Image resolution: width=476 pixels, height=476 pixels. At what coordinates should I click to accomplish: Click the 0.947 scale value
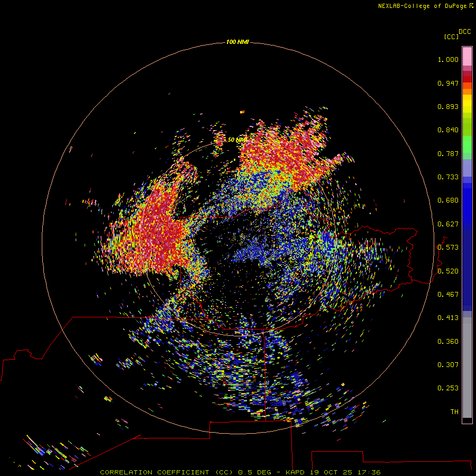click(448, 83)
